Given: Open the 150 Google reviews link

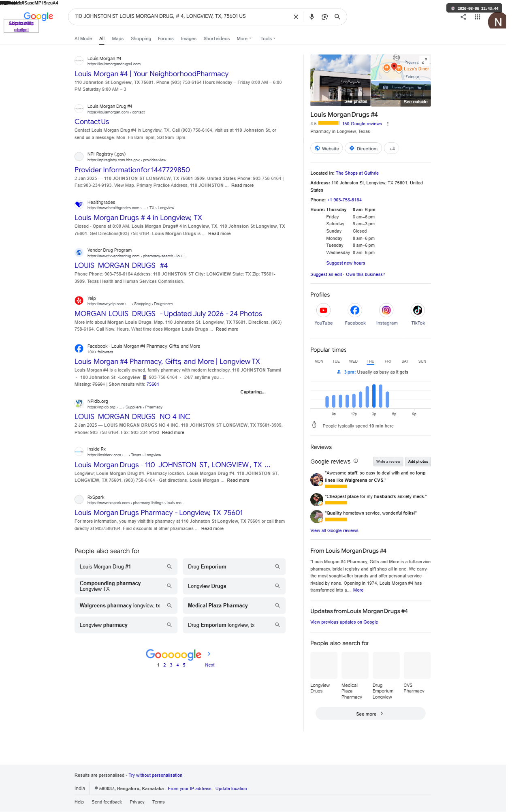Looking at the screenshot, I should (362, 124).
